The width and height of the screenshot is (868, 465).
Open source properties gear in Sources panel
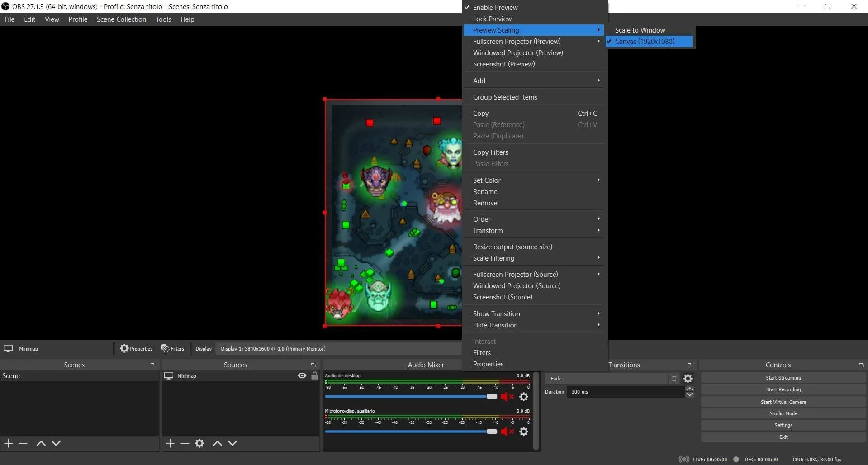(199, 443)
